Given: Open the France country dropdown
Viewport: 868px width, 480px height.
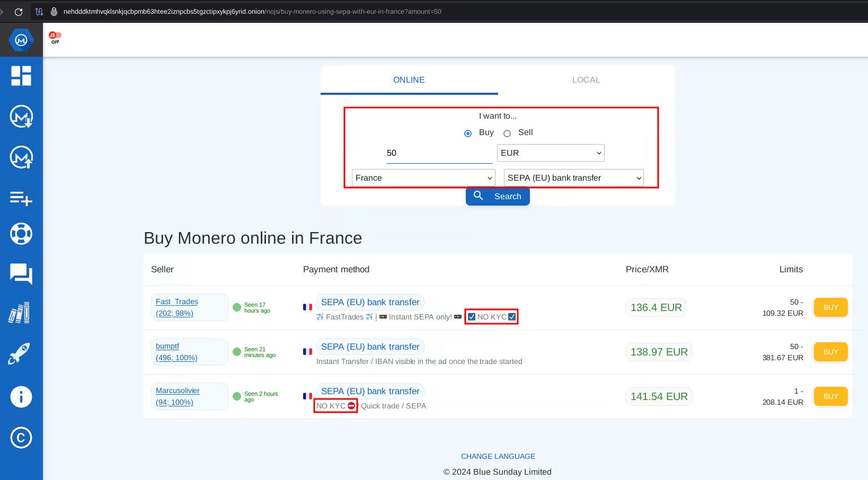Looking at the screenshot, I should click(x=423, y=177).
